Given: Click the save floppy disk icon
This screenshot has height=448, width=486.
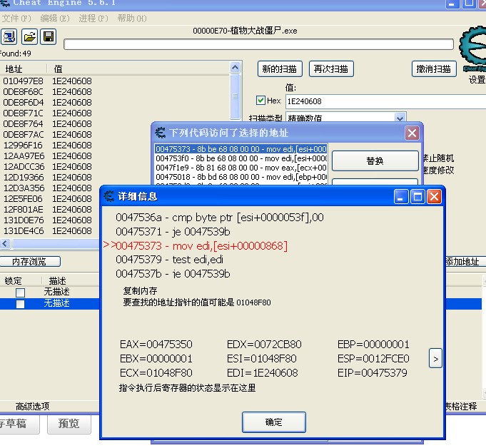Looking at the screenshot, I should pyautogui.click(x=49, y=37).
